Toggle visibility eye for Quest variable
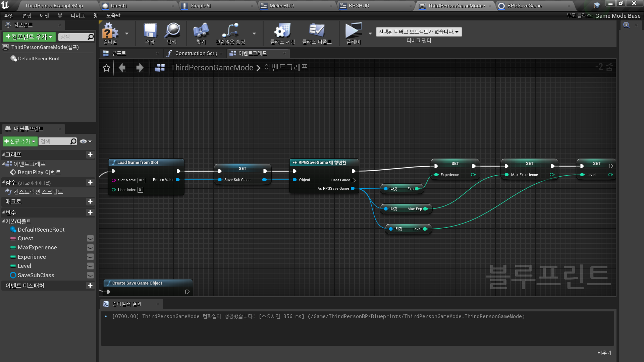The width and height of the screenshot is (644, 362). coord(90,239)
